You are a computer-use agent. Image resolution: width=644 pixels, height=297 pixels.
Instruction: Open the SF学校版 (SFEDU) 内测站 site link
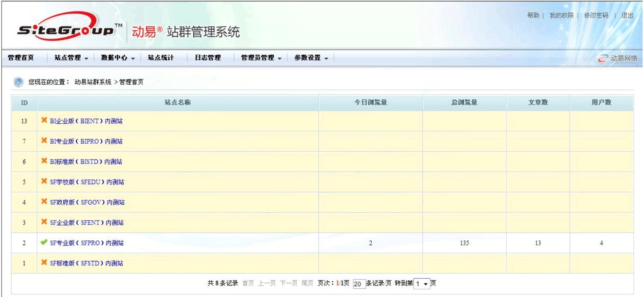pyautogui.click(x=87, y=182)
